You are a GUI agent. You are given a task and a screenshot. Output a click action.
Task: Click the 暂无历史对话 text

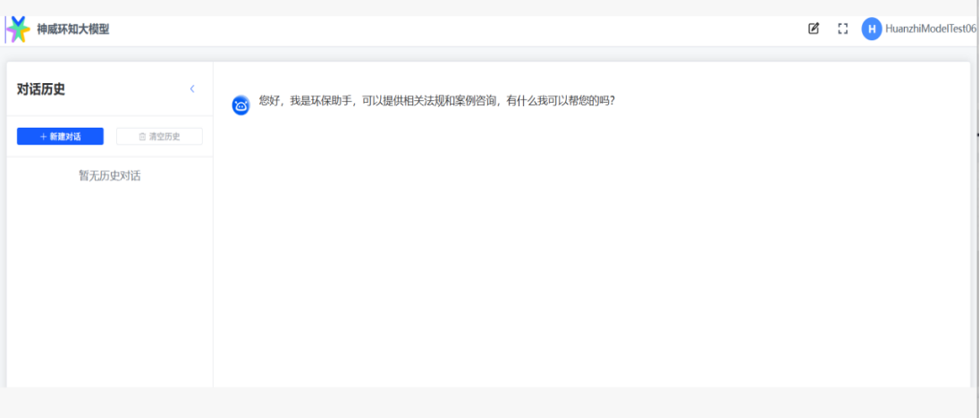tap(109, 176)
